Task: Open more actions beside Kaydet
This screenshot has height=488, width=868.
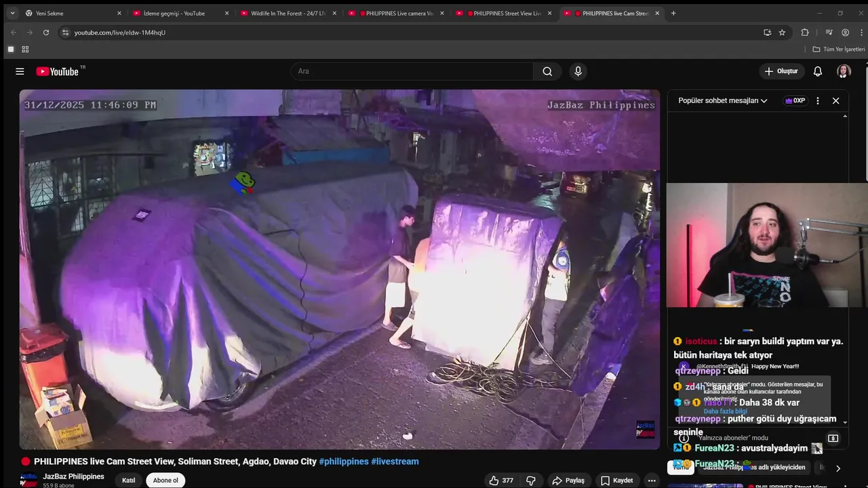Action: coord(652,481)
